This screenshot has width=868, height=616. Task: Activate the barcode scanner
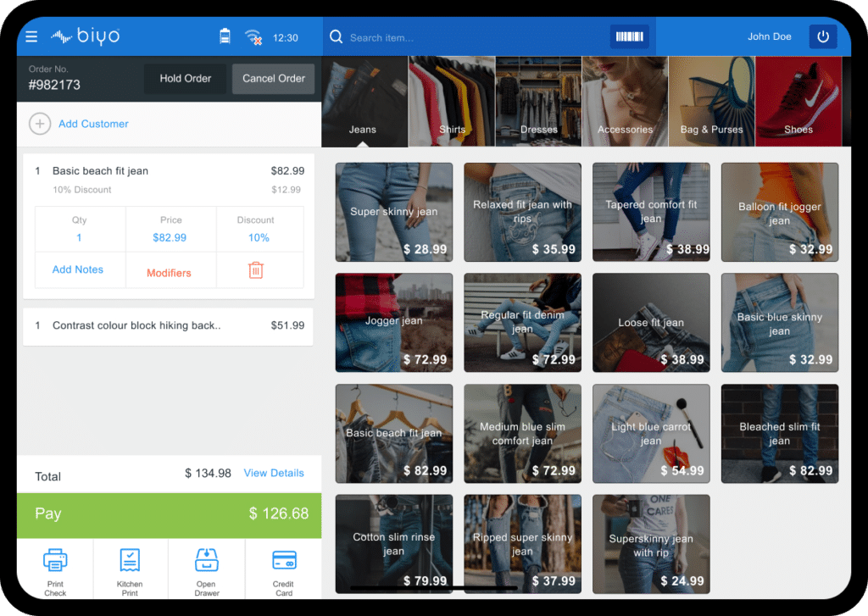point(629,36)
